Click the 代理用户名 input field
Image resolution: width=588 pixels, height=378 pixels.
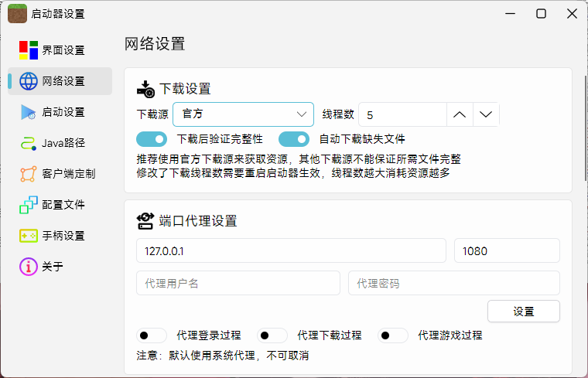tap(238, 283)
